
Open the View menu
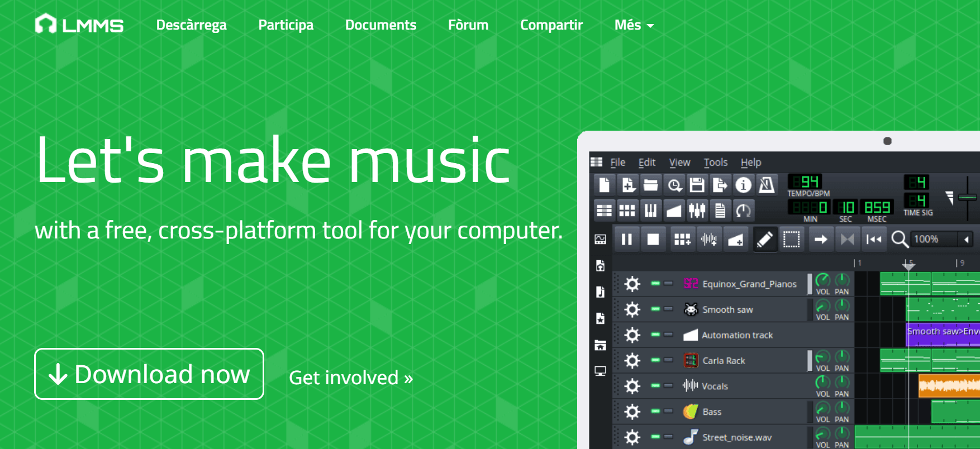click(680, 163)
